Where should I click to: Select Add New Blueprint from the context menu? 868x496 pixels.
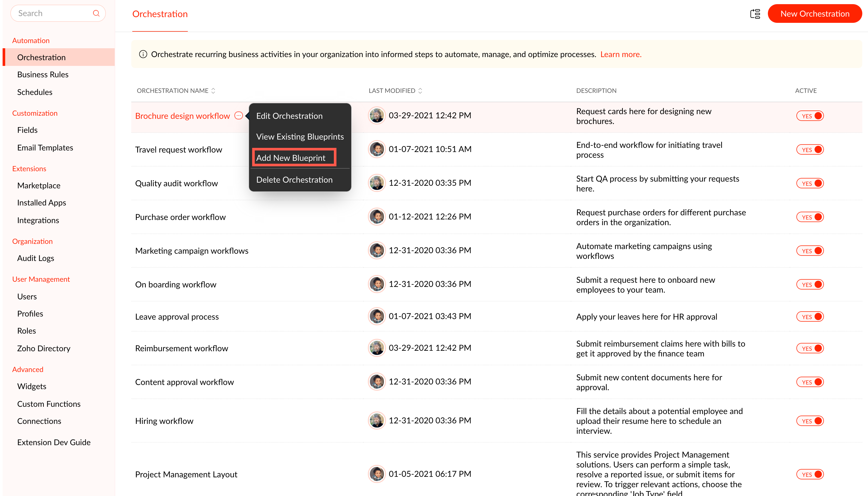coord(291,158)
